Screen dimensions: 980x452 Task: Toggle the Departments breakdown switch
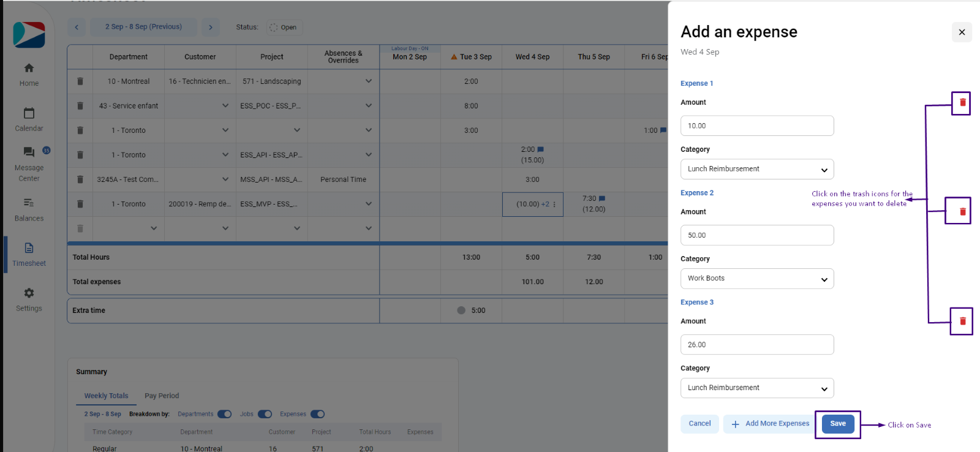click(x=224, y=414)
